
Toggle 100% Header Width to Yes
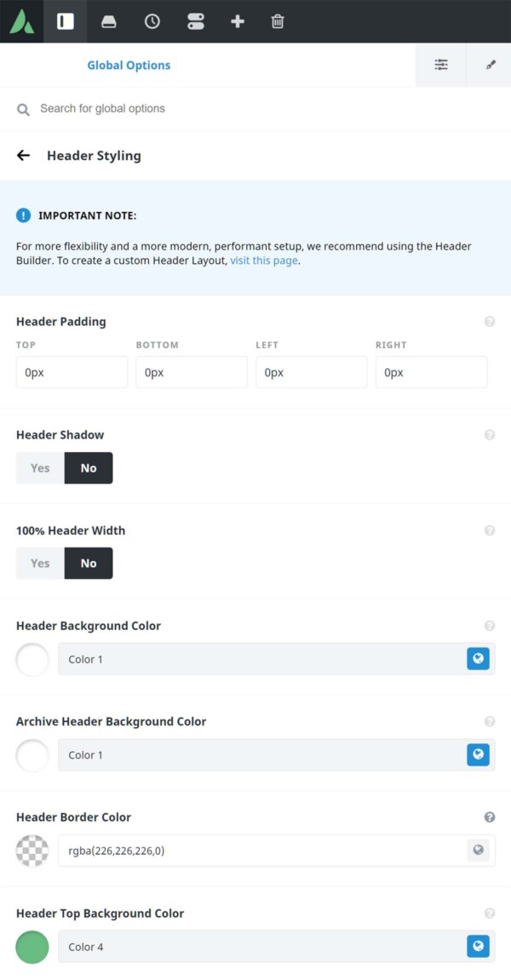pos(39,563)
